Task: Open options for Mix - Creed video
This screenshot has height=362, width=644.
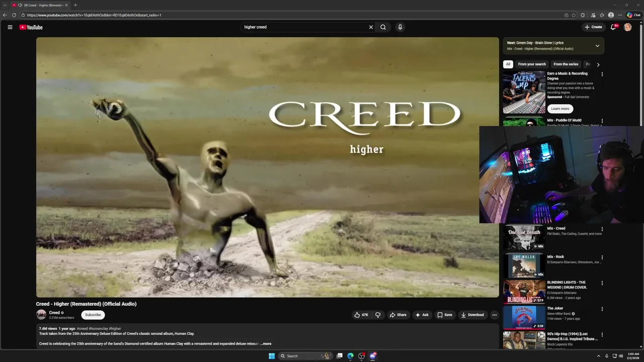Action: tap(602, 229)
